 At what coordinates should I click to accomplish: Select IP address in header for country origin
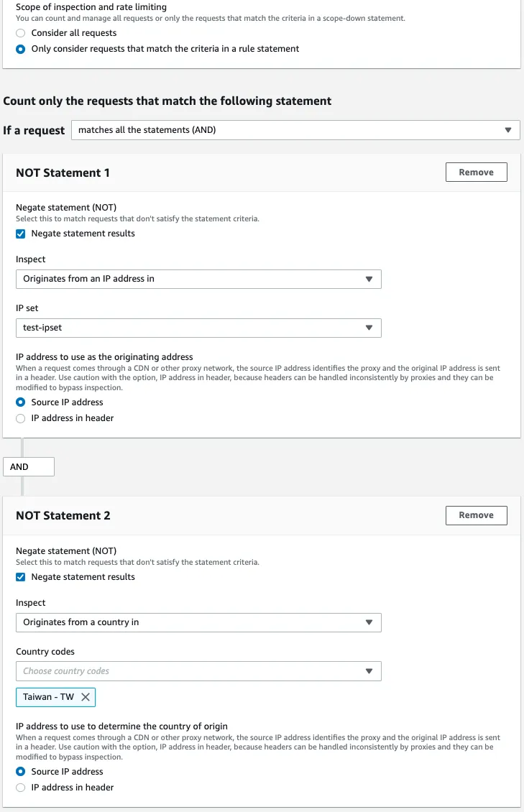coord(21,788)
